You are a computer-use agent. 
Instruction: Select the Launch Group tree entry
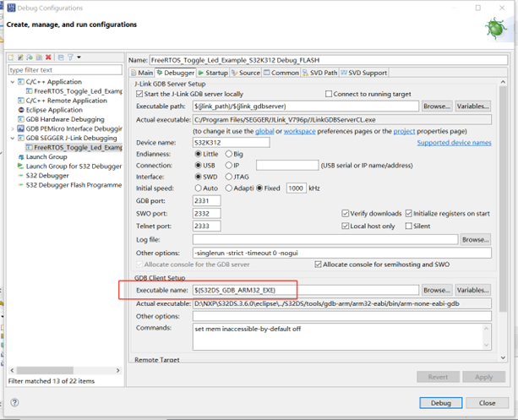(46, 156)
